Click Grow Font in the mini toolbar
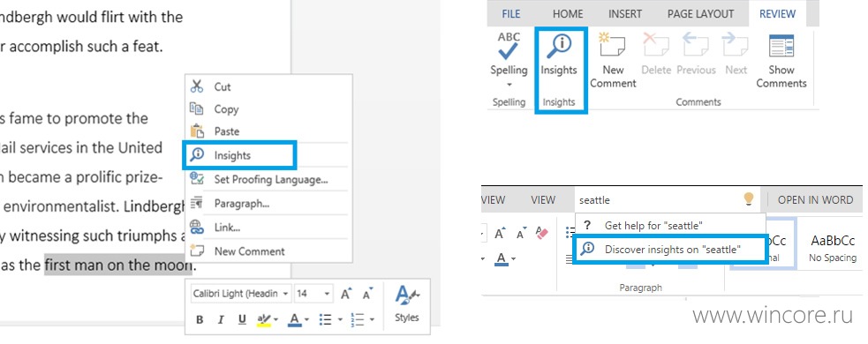Image resolution: width=868 pixels, height=344 pixels. (346, 294)
